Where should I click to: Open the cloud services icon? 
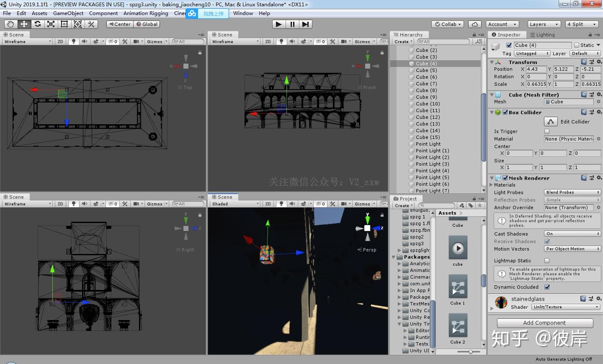click(474, 24)
